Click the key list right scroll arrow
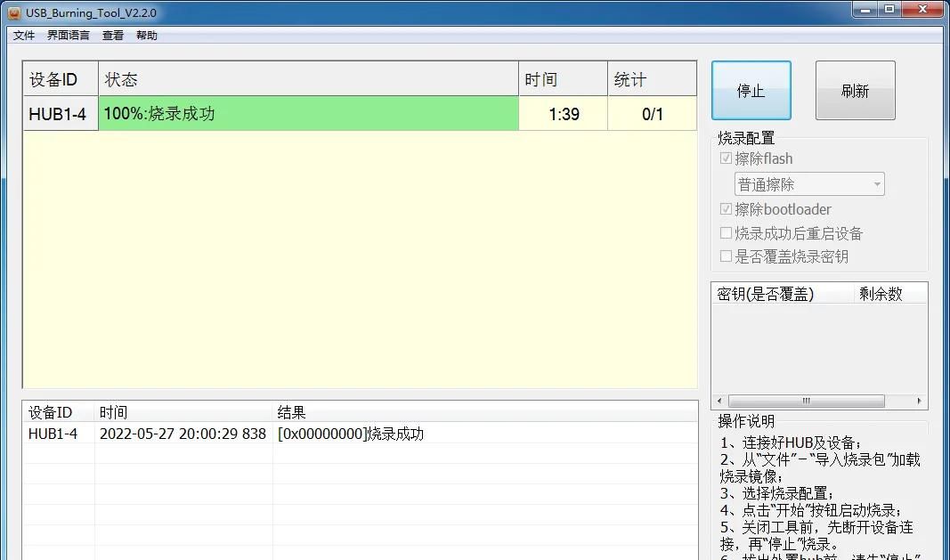This screenshot has width=950, height=560. pos(920,401)
